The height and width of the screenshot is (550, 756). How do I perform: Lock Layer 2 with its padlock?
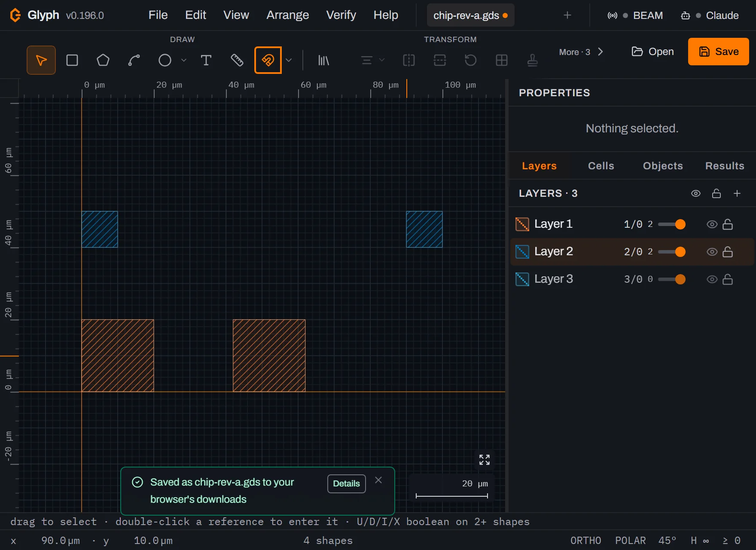click(x=728, y=252)
